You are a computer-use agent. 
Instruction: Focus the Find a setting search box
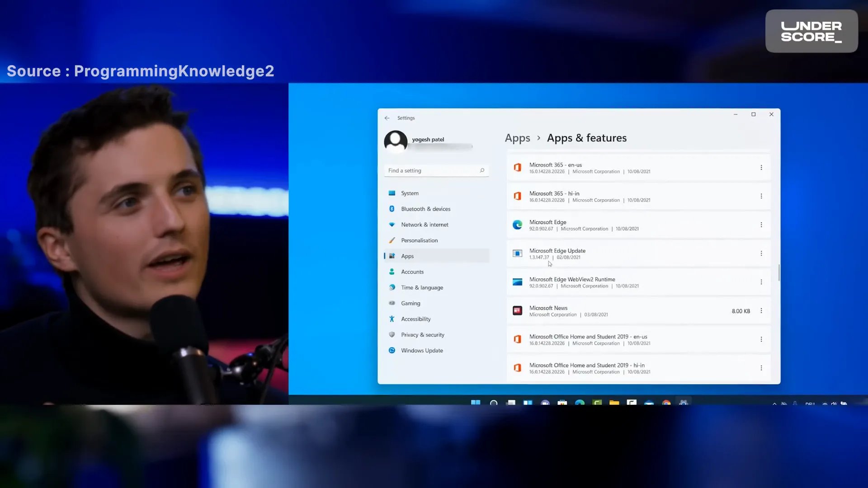pos(436,170)
